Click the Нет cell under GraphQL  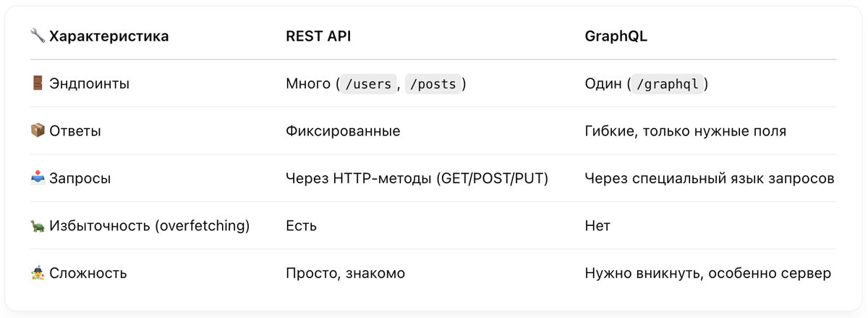pyautogui.click(x=597, y=226)
